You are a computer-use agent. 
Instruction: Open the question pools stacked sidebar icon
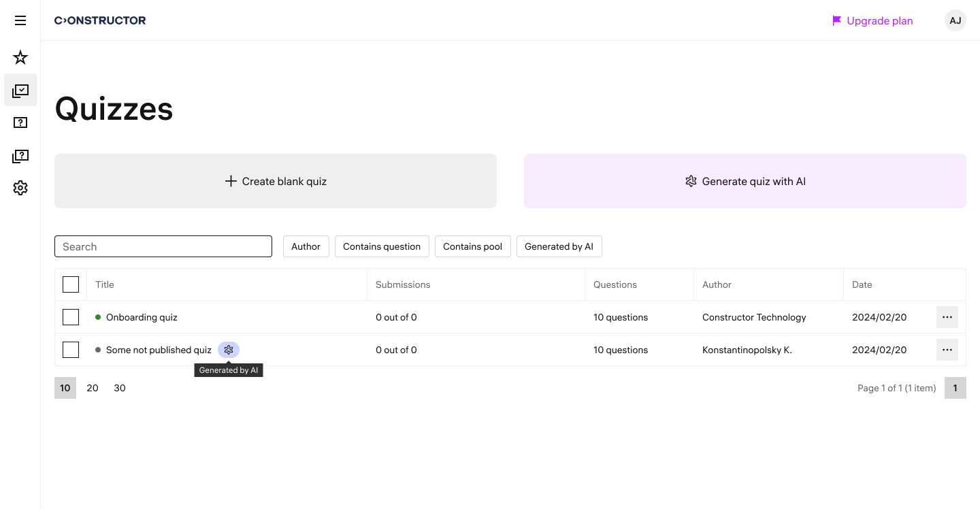[20, 157]
